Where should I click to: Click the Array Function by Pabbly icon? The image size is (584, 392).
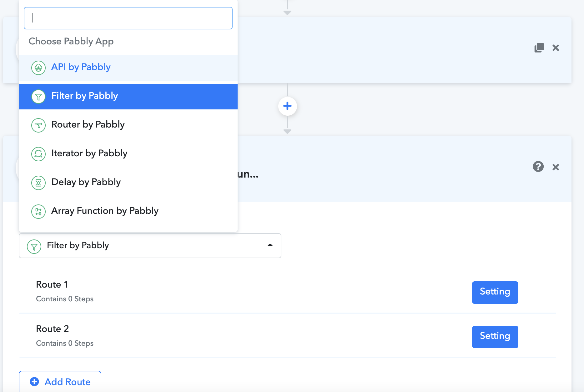coord(38,211)
